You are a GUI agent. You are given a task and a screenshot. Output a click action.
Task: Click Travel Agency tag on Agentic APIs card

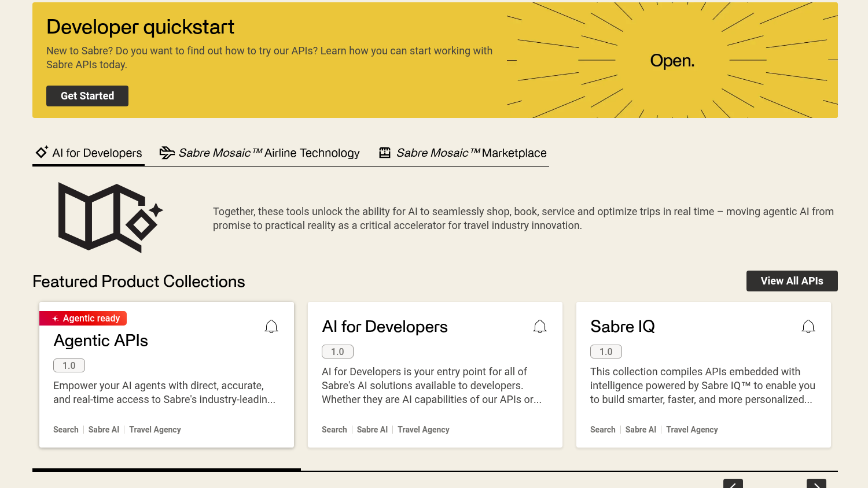(x=155, y=430)
